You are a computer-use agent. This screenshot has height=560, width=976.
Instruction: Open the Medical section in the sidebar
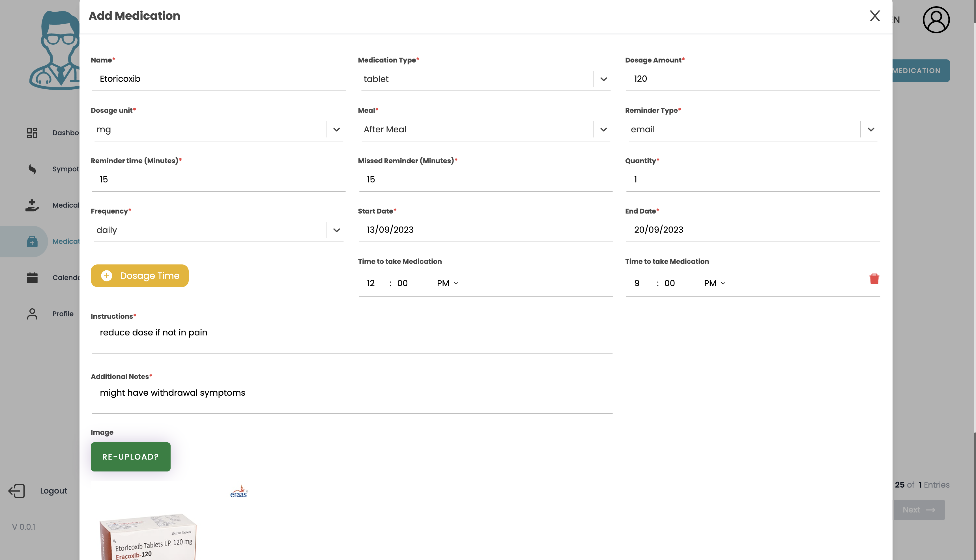tap(32, 205)
